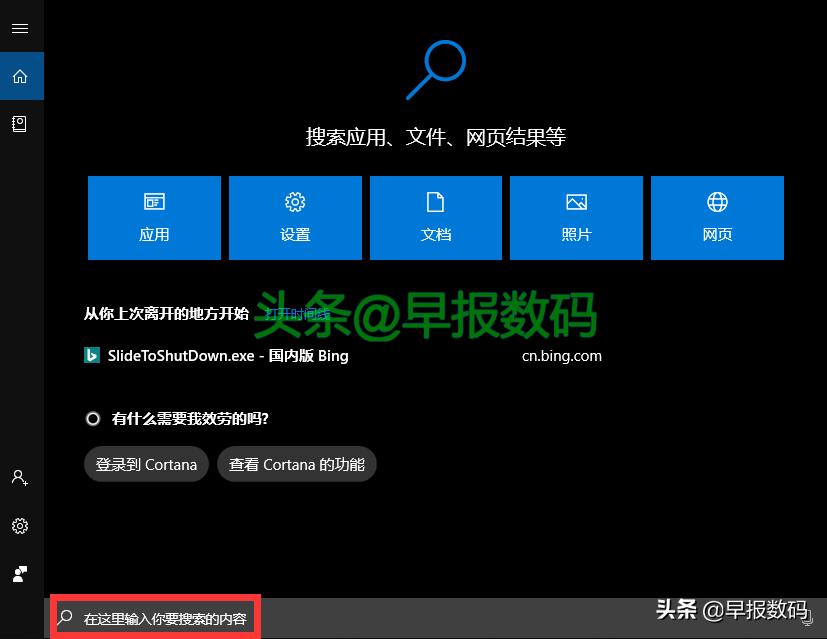Screen dimensions: 827x639
Task: Open the hamburger menu in top-left corner
Action: pyautogui.click(x=20, y=28)
